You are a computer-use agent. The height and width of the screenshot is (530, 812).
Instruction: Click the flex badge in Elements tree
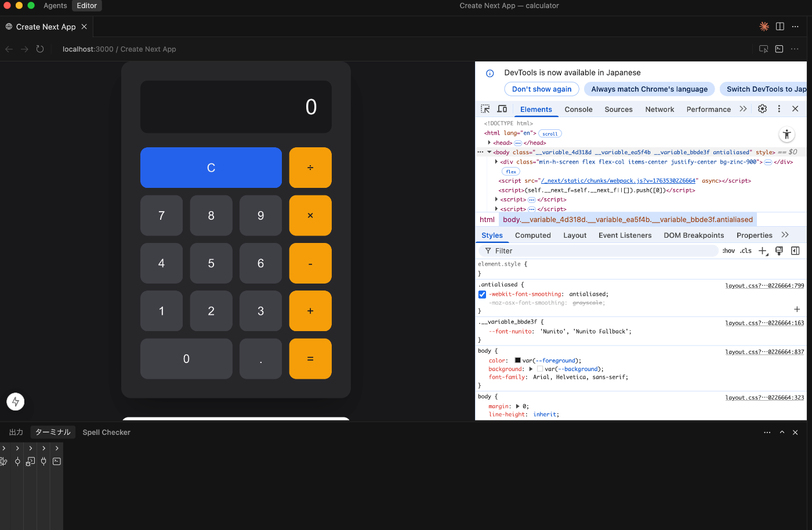(511, 172)
